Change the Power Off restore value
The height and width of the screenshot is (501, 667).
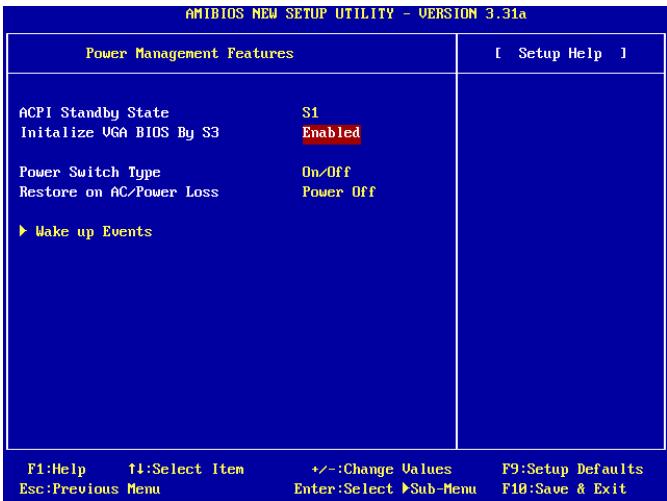tap(339, 192)
